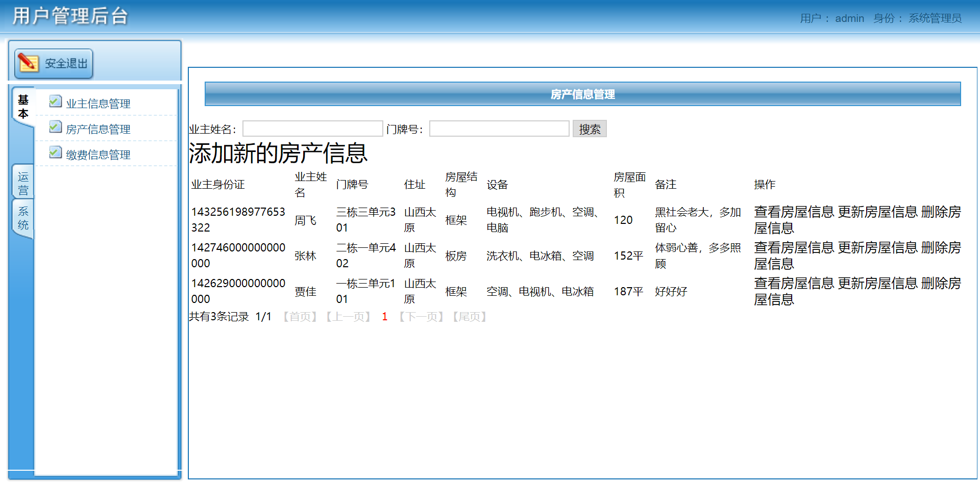Click the 房产信息管理 header bar
Viewport: 980px width, 484px height.
[x=582, y=94]
